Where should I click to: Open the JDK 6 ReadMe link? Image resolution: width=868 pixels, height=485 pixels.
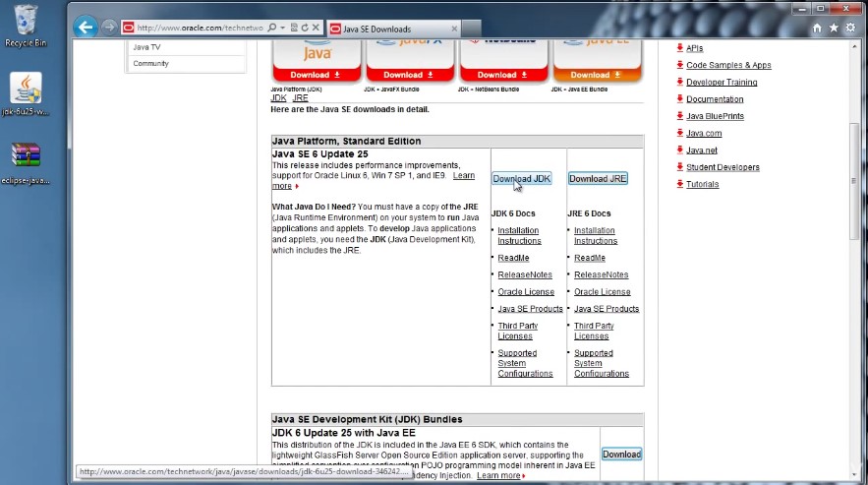[x=513, y=258]
